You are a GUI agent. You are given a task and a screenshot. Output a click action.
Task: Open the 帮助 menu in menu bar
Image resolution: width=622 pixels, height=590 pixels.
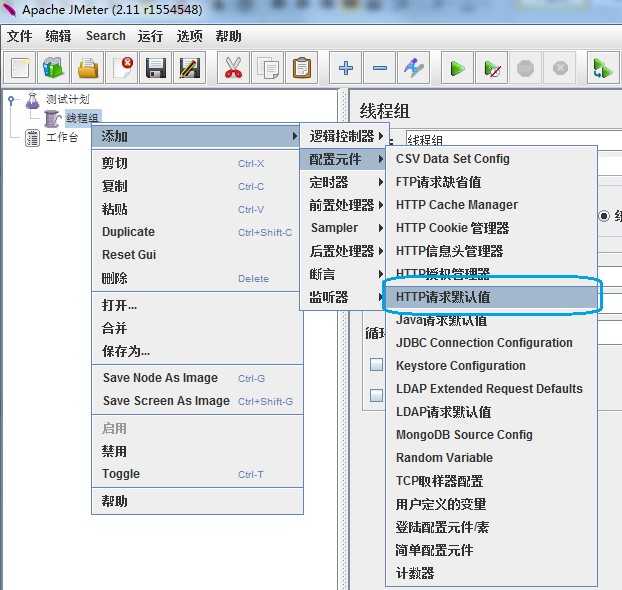pos(228,36)
